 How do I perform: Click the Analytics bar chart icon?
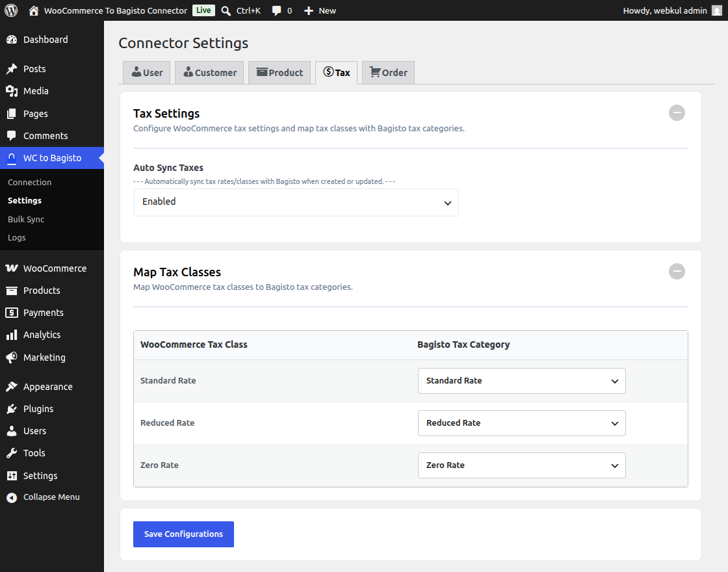click(12, 335)
